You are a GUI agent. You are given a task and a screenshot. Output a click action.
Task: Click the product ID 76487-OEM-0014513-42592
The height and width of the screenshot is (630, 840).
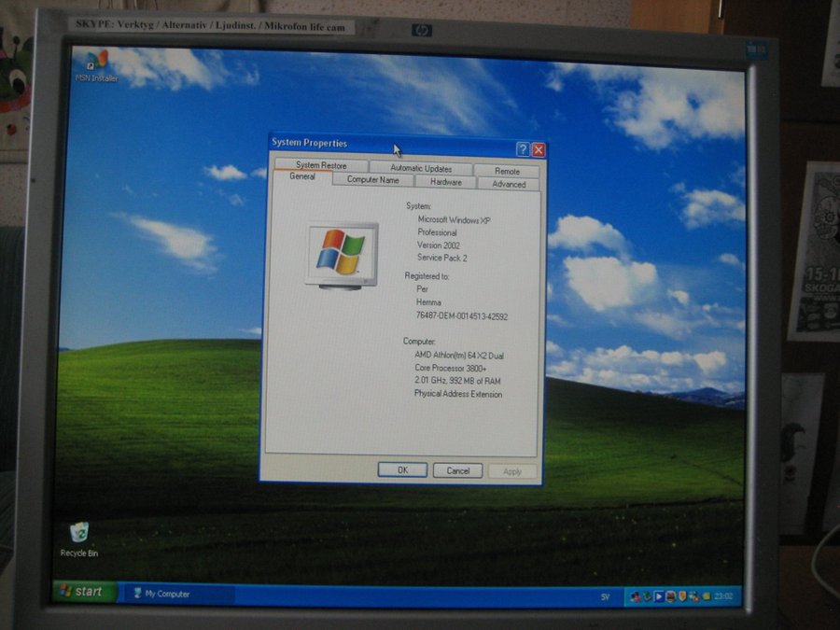[x=462, y=316]
